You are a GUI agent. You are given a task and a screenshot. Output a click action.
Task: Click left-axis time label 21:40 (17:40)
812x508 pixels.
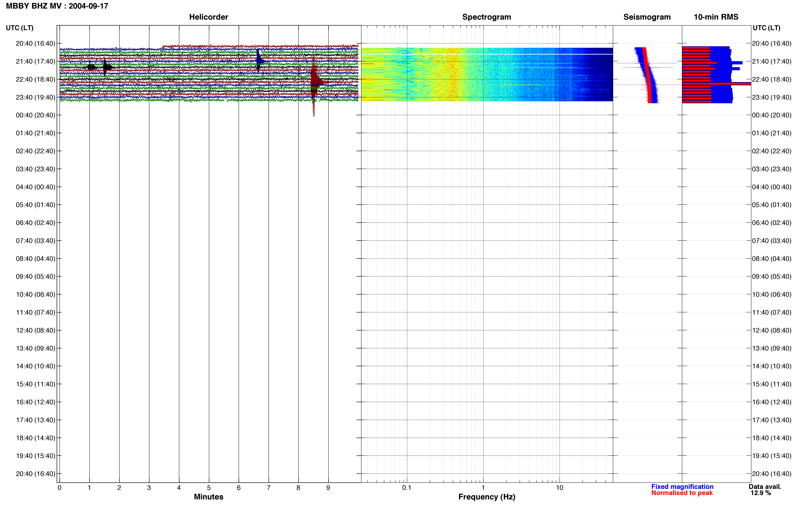[x=36, y=61]
